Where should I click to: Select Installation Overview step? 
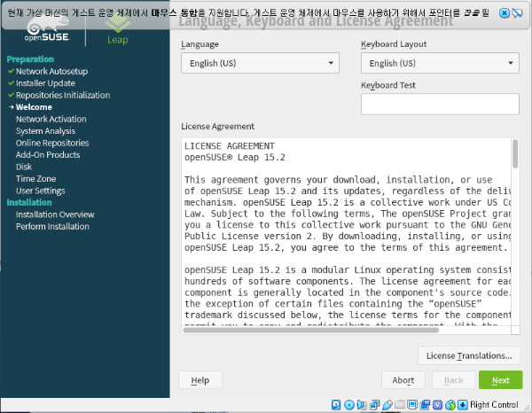(x=55, y=214)
